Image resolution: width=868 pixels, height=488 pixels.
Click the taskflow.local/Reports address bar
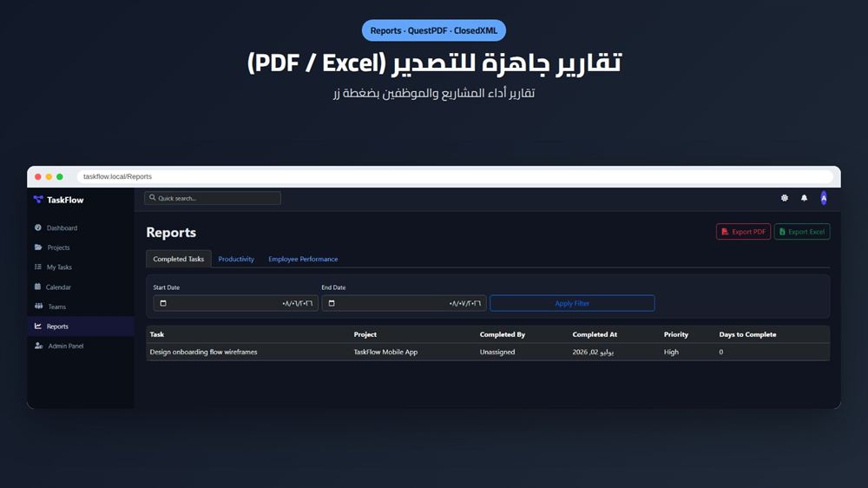point(455,176)
